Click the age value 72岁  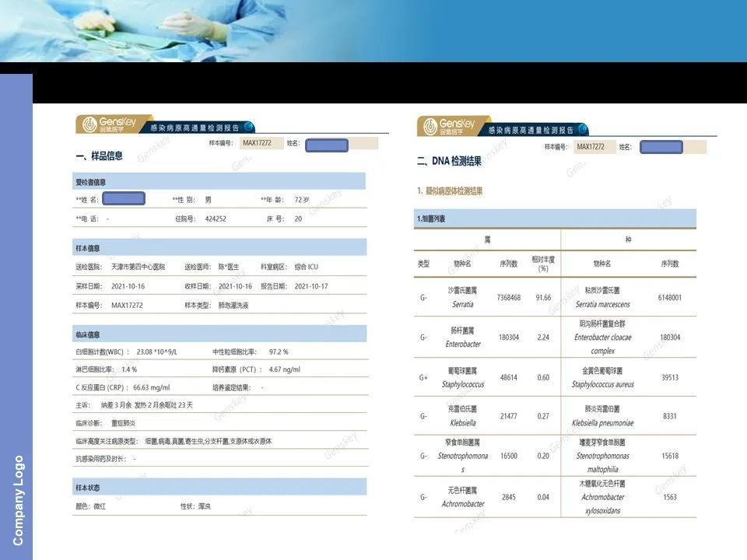coord(302,200)
